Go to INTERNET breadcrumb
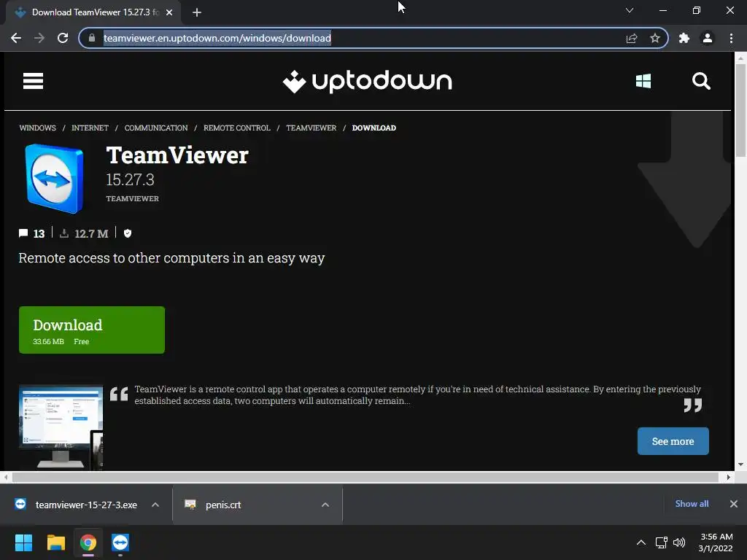 coord(90,128)
